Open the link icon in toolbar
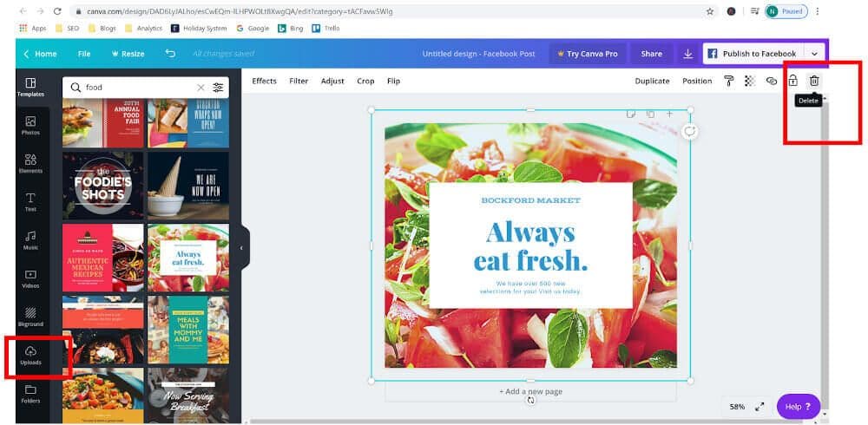 pyautogui.click(x=771, y=81)
